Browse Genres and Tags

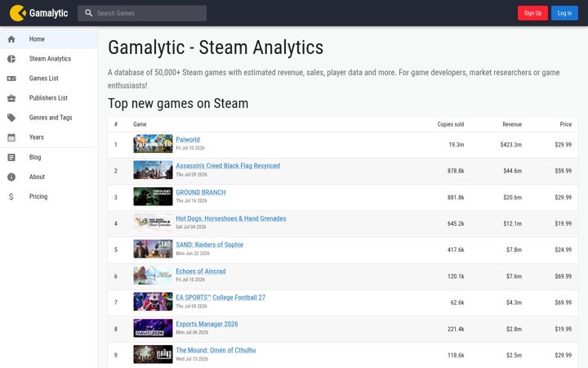tap(49, 118)
